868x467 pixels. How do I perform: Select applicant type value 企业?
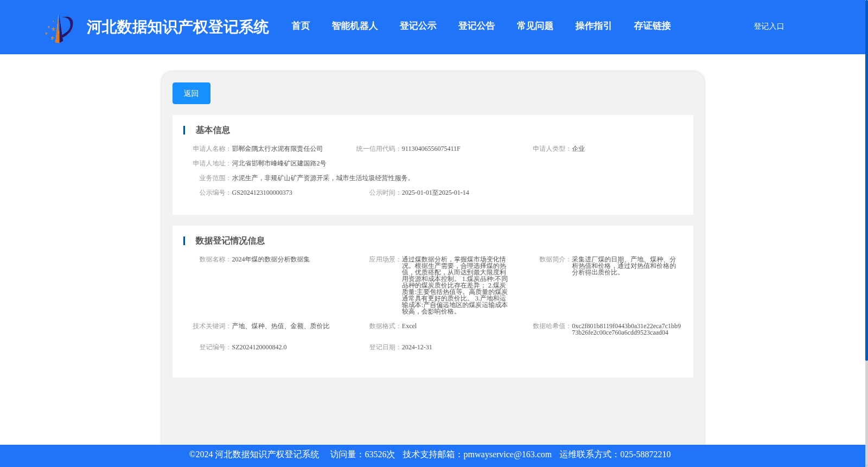[x=578, y=149]
